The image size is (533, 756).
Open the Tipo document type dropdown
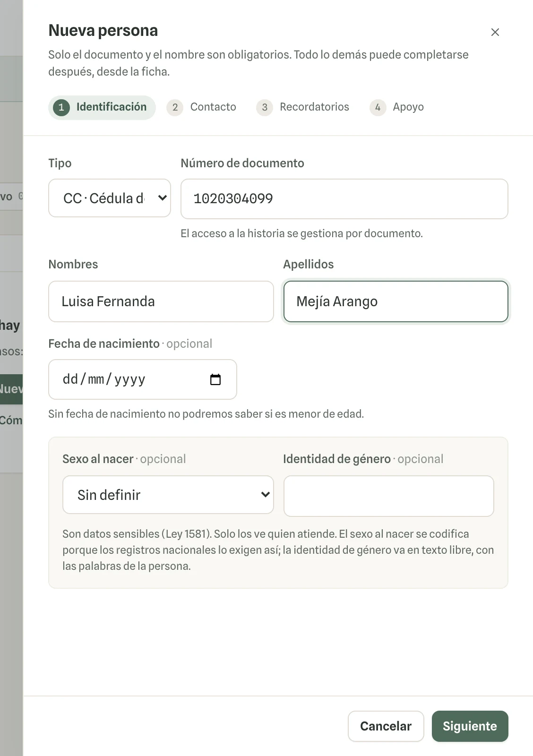[x=110, y=198]
